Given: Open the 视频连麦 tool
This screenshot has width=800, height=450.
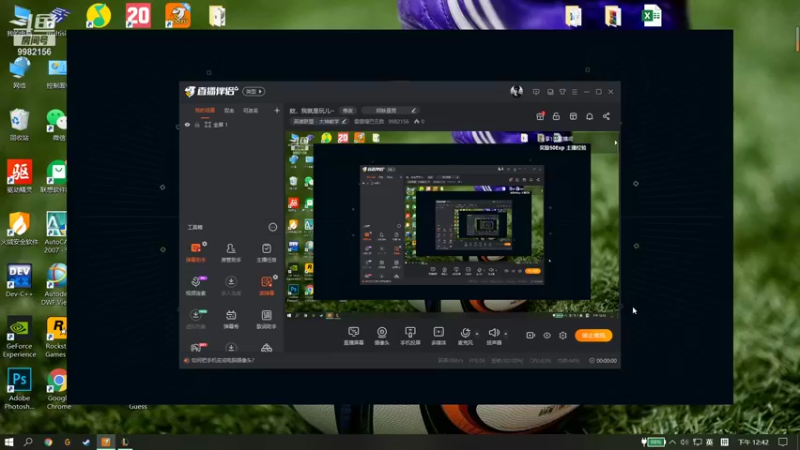Looking at the screenshot, I should (195, 286).
